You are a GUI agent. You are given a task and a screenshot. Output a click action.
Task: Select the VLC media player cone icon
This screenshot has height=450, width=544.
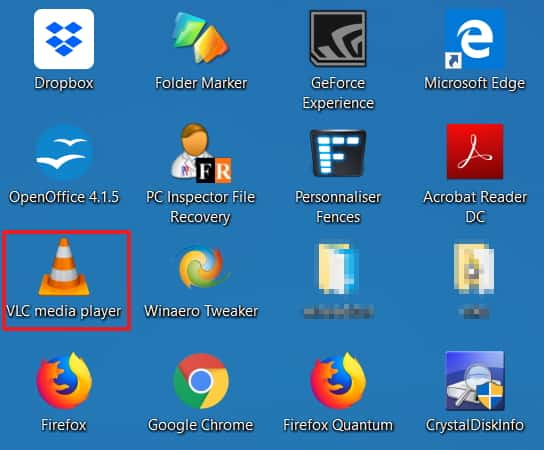(64, 267)
